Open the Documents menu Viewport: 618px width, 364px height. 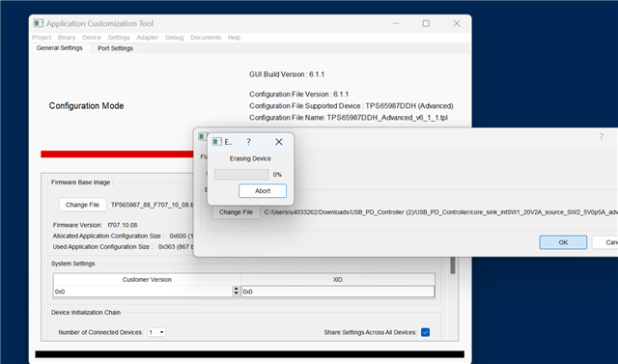pos(206,38)
